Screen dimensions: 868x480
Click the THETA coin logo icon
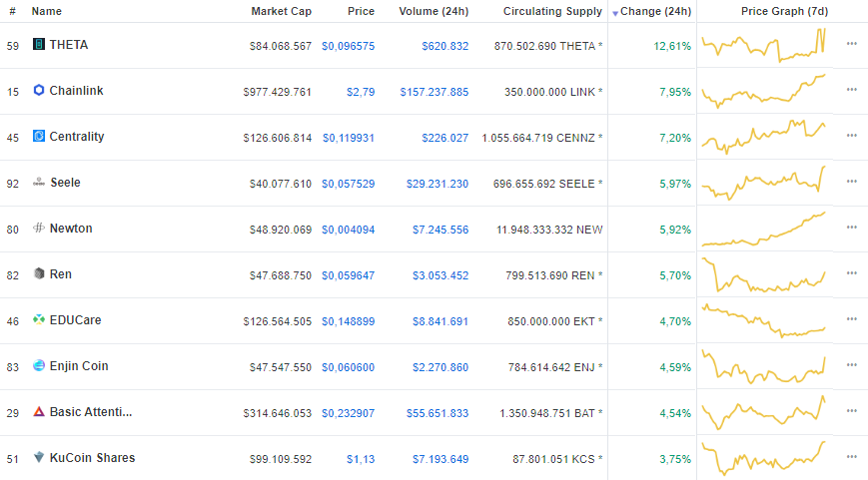tap(39, 44)
